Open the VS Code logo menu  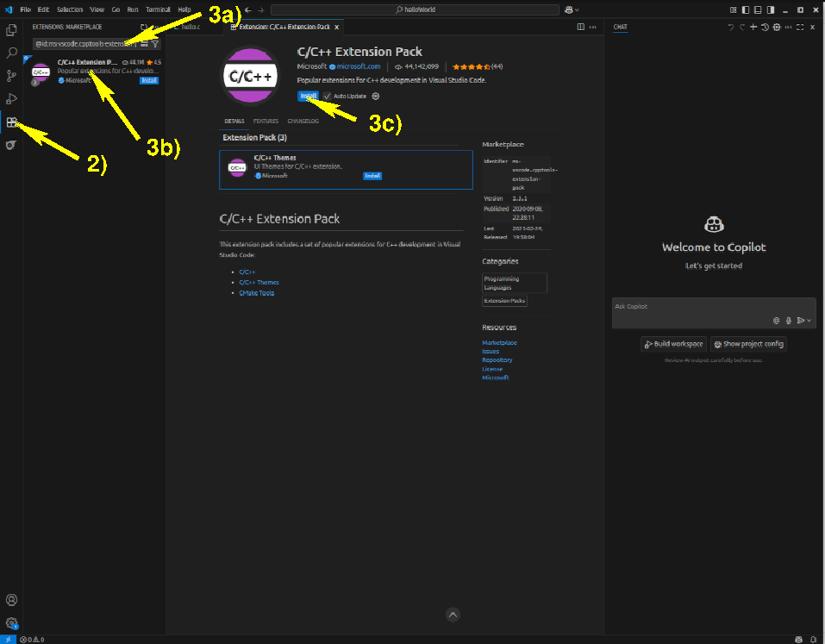pyautogui.click(x=9, y=9)
